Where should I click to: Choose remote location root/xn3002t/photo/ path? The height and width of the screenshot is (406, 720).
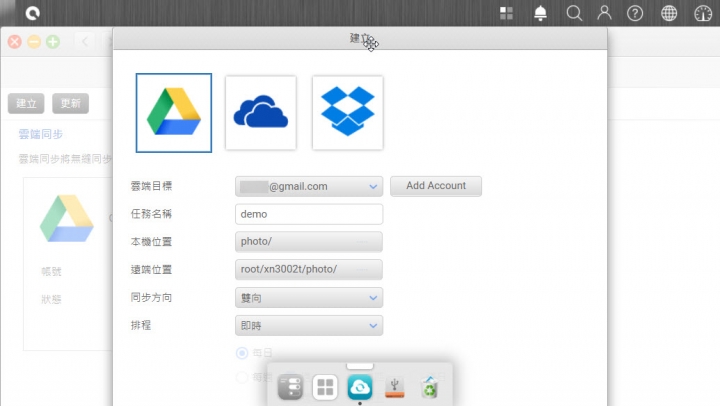pos(309,269)
